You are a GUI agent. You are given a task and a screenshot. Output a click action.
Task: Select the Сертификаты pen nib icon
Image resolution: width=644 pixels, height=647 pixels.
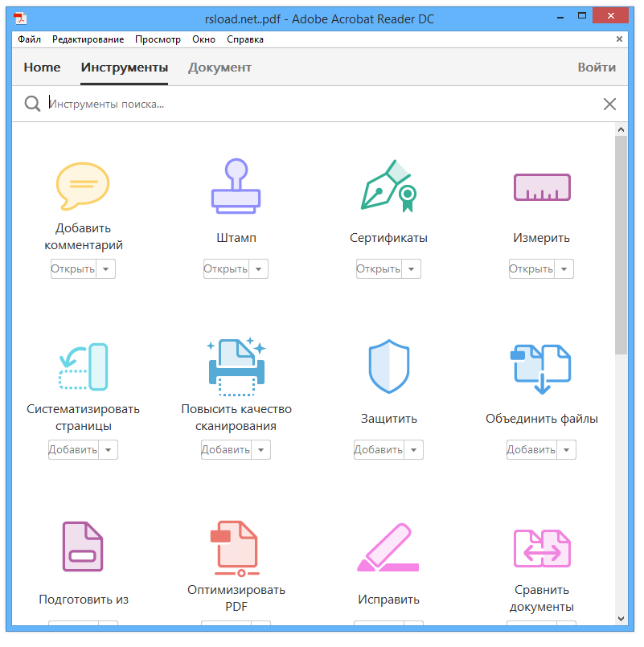[x=388, y=186]
